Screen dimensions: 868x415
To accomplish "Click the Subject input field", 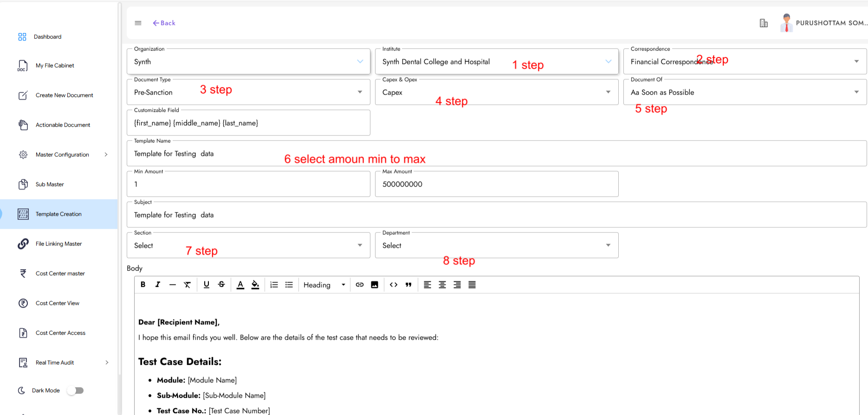I will [x=497, y=214].
